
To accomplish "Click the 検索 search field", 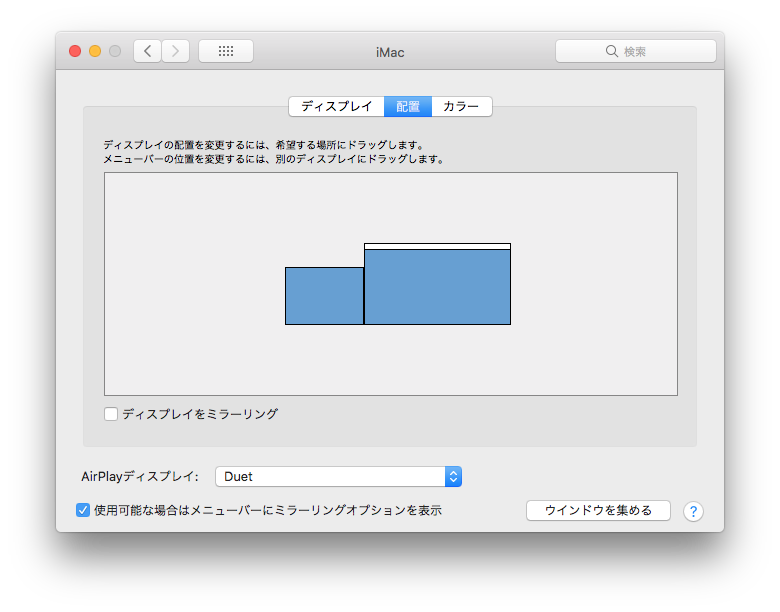I will point(636,51).
